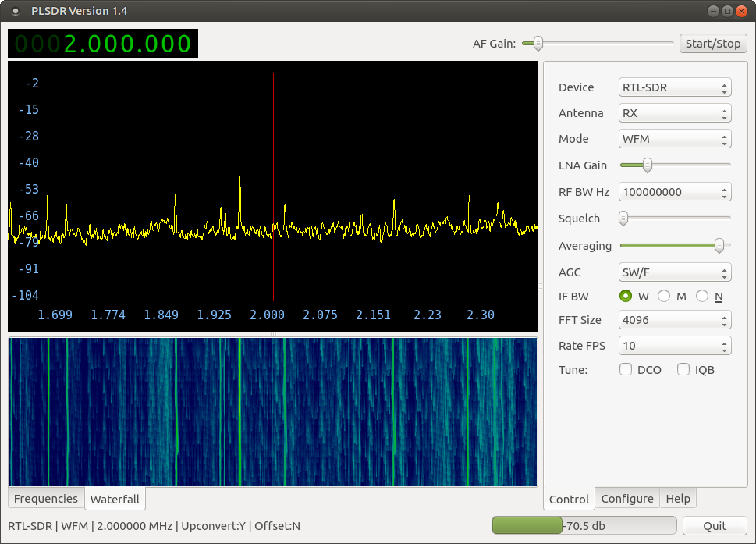Choose the N IF bandwidth radio option
The width and height of the screenshot is (756, 544).
pos(702,296)
